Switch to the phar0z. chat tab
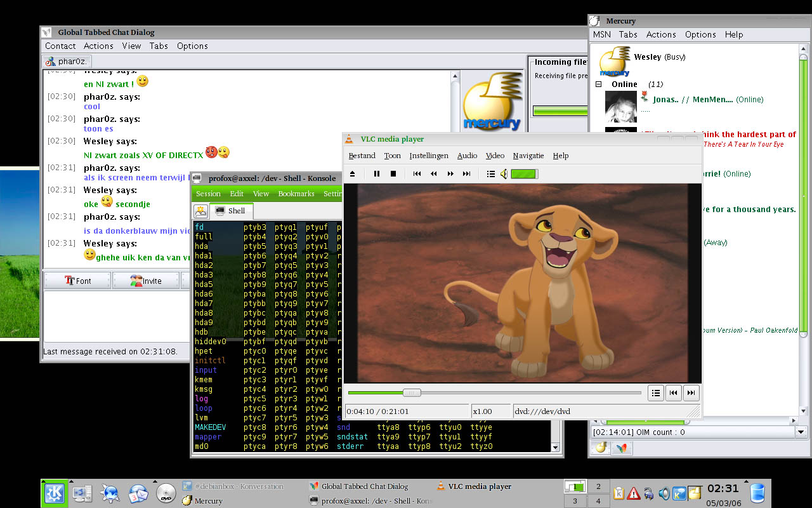 click(67, 62)
